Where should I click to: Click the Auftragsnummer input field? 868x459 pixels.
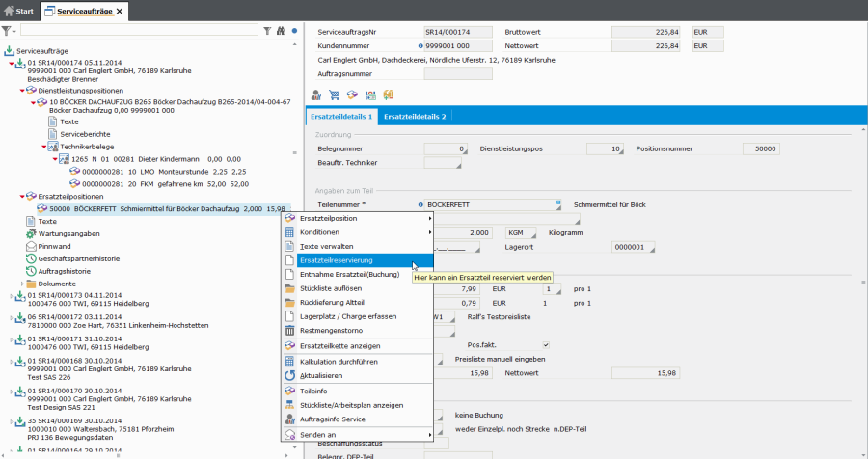coord(458,73)
